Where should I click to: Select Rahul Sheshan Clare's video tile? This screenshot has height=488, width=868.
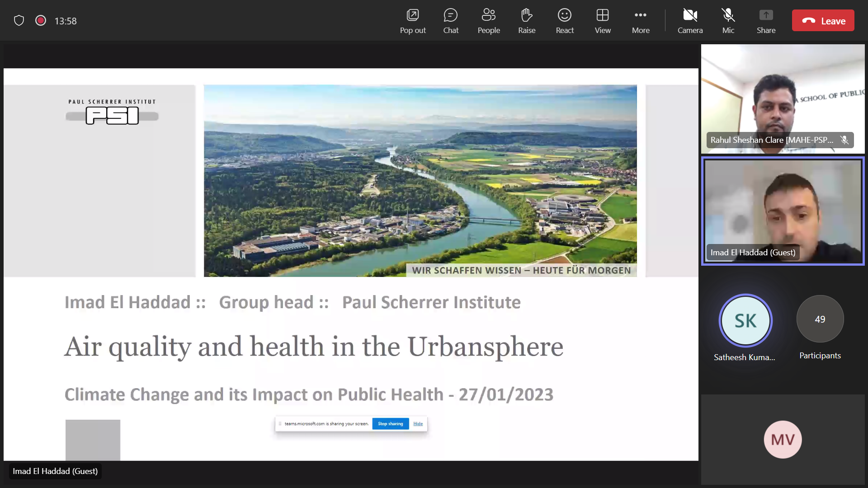coord(783,99)
